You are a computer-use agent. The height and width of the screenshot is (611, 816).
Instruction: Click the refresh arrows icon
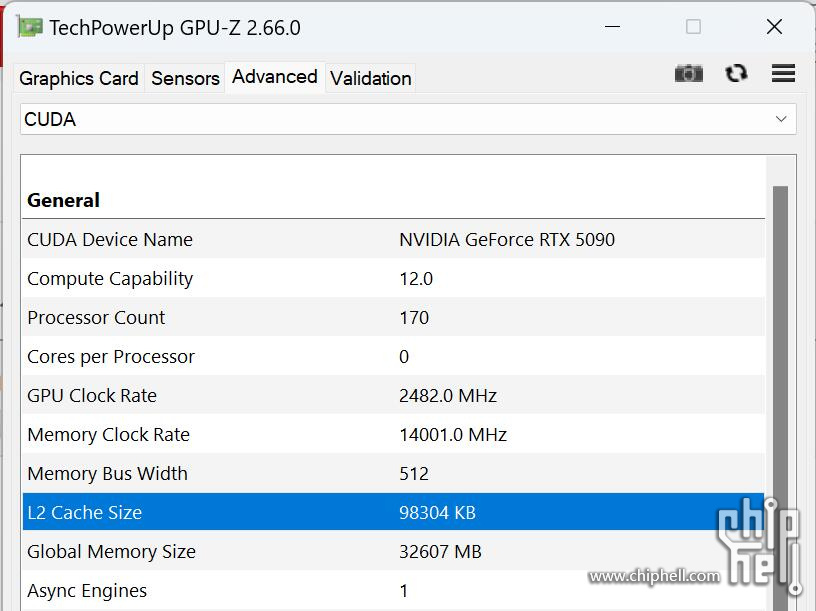pyautogui.click(x=736, y=73)
